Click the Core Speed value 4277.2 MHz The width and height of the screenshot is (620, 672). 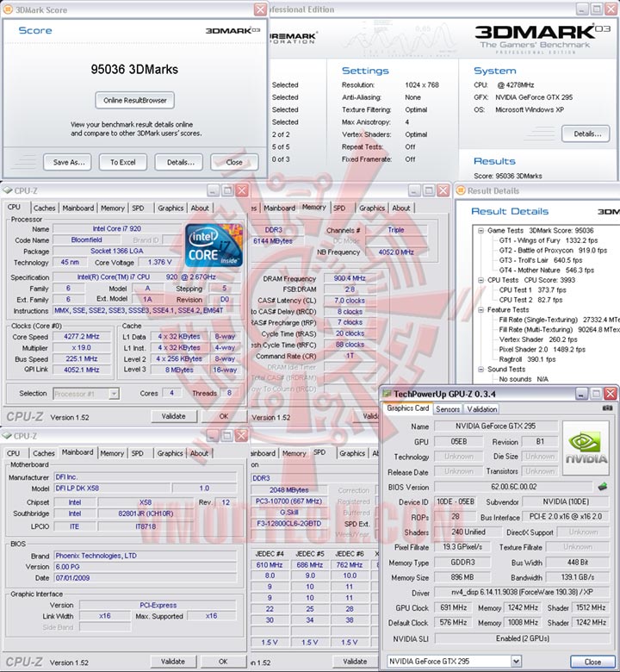[x=82, y=337]
